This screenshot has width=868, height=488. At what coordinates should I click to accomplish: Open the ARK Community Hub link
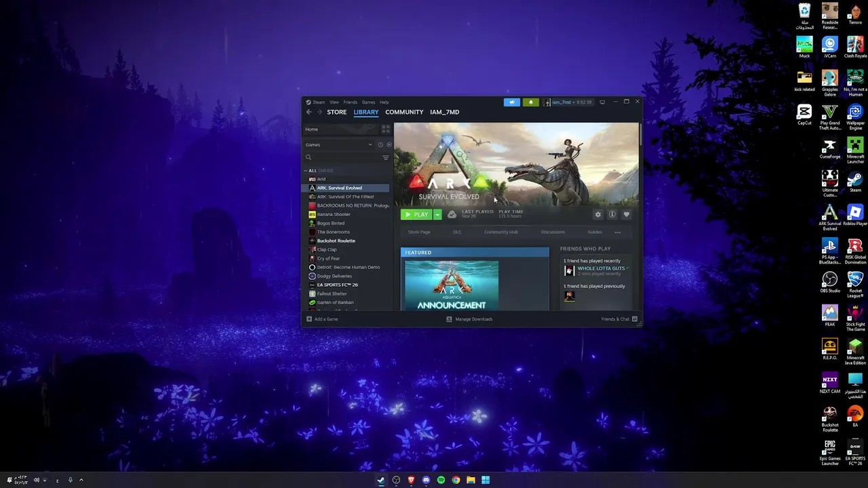501,232
